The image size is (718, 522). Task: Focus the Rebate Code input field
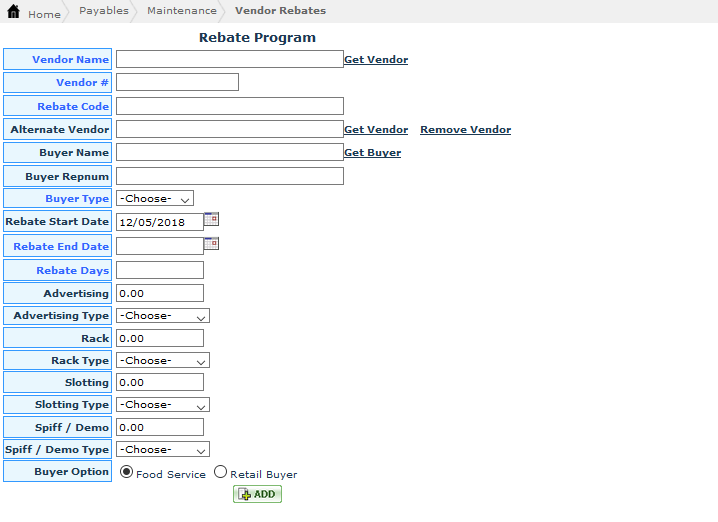pyautogui.click(x=230, y=106)
